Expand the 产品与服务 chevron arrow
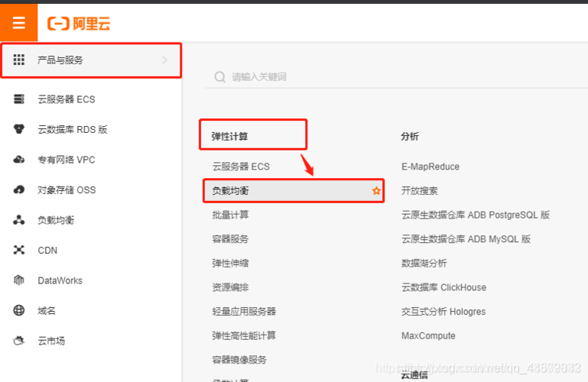 point(164,60)
